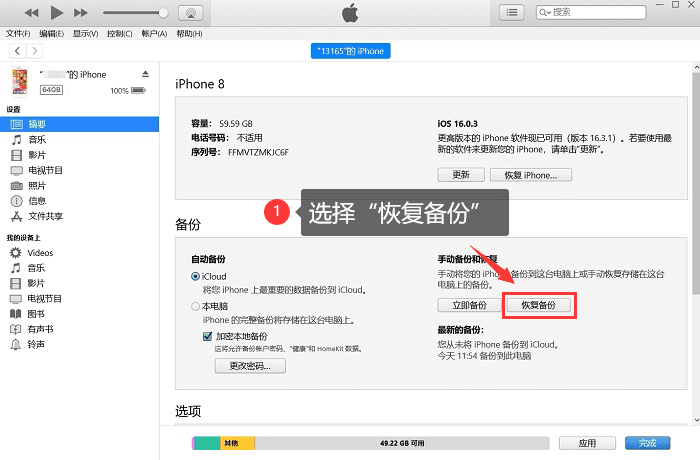Click the blue 完成 button
Viewport: 700px width, 460px height.
click(647, 443)
